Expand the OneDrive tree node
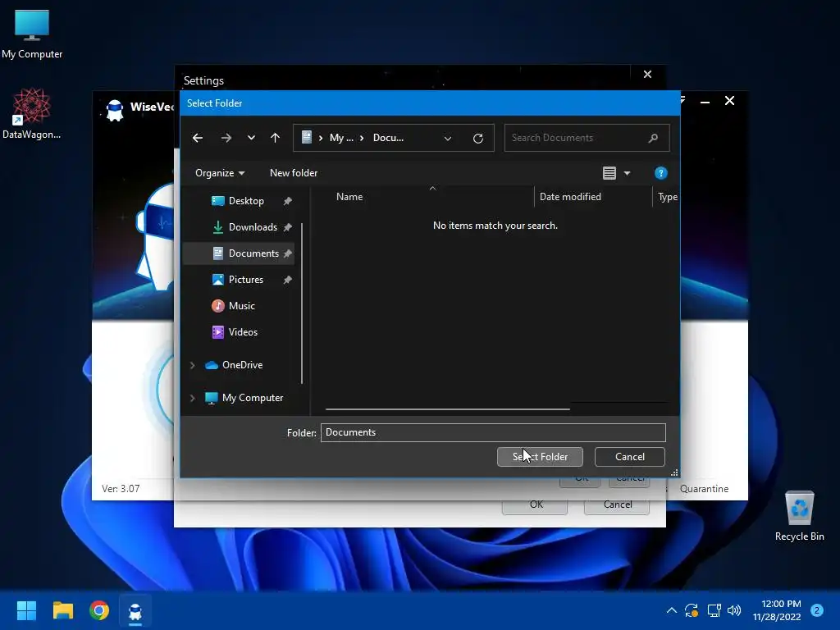840x630 pixels. [x=192, y=365]
